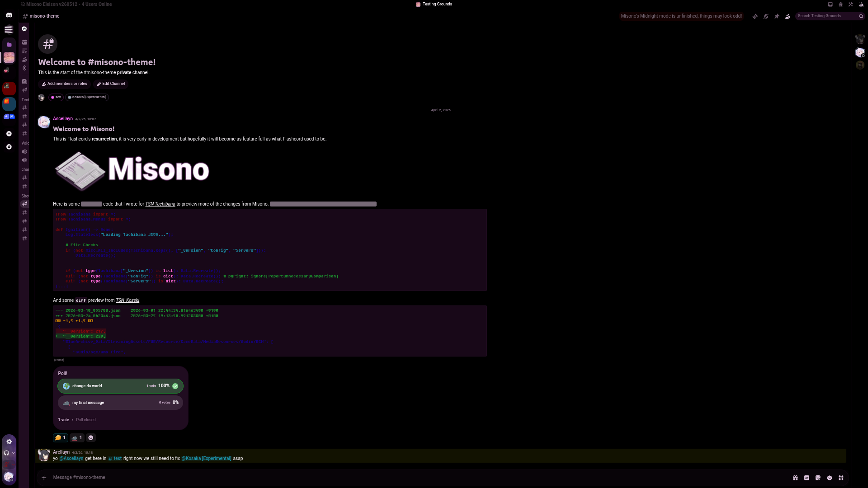Toggle the member list
The width and height of the screenshot is (868, 488).
[788, 16]
